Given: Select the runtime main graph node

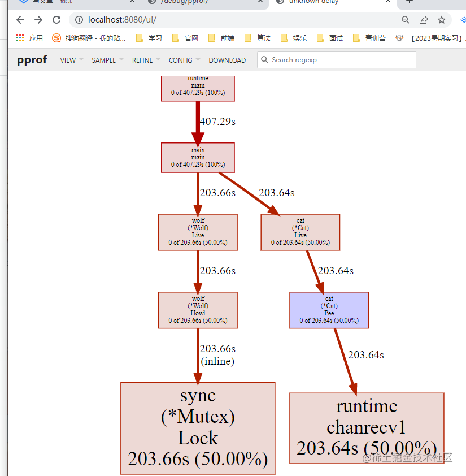Looking at the screenshot, I should (198, 88).
